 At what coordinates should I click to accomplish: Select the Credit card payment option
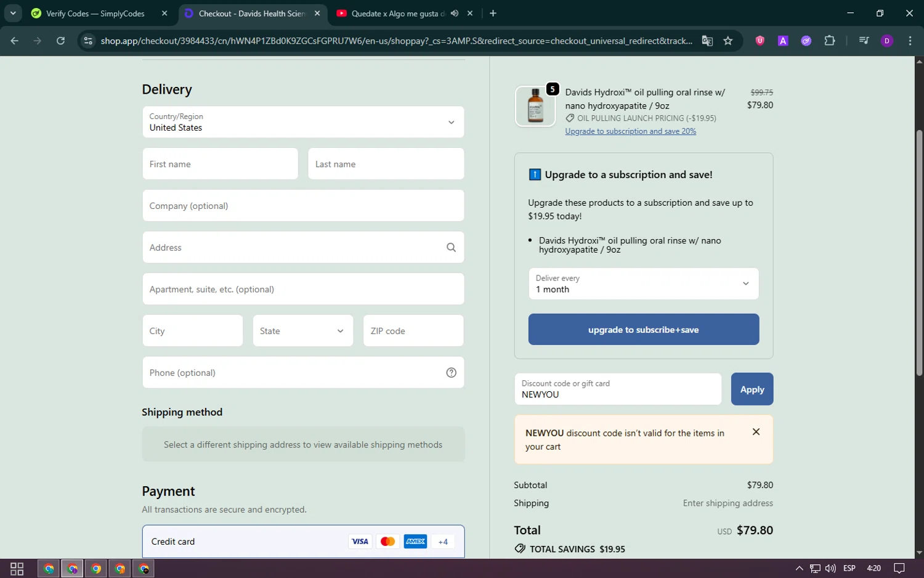tap(303, 542)
